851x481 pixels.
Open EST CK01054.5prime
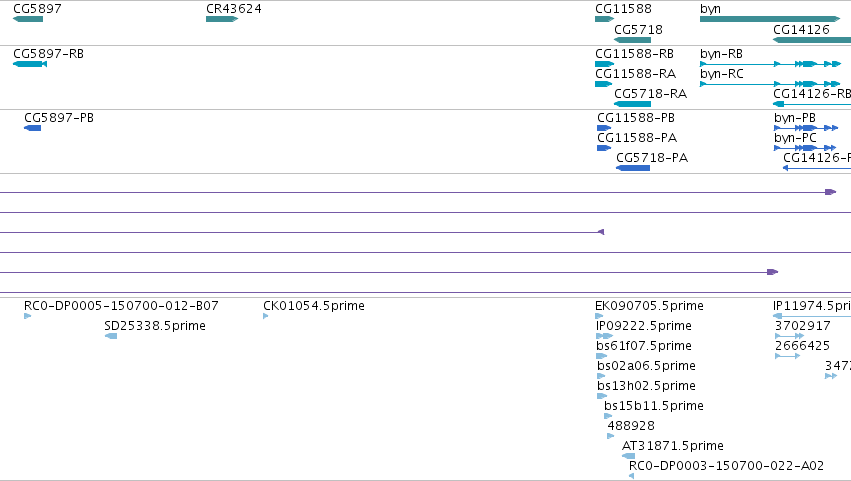(266, 316)
